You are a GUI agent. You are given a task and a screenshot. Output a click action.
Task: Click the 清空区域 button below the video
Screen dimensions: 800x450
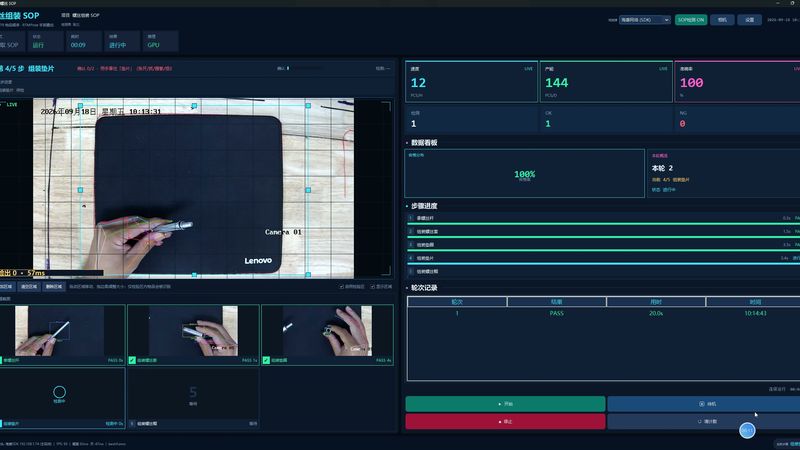[x=29, y=287]
